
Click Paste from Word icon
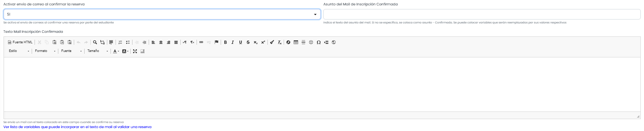coord(69,42)
